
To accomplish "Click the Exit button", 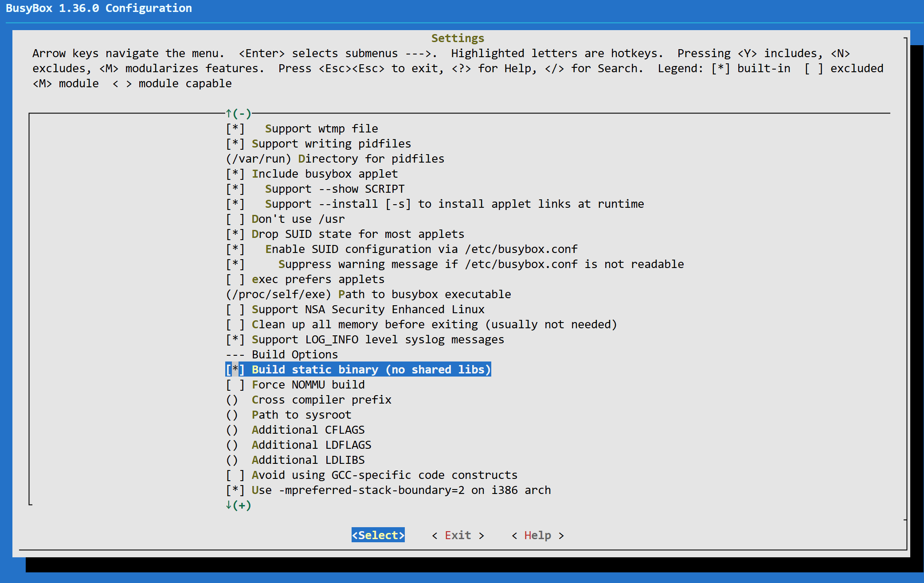I will tap(458, 535).
